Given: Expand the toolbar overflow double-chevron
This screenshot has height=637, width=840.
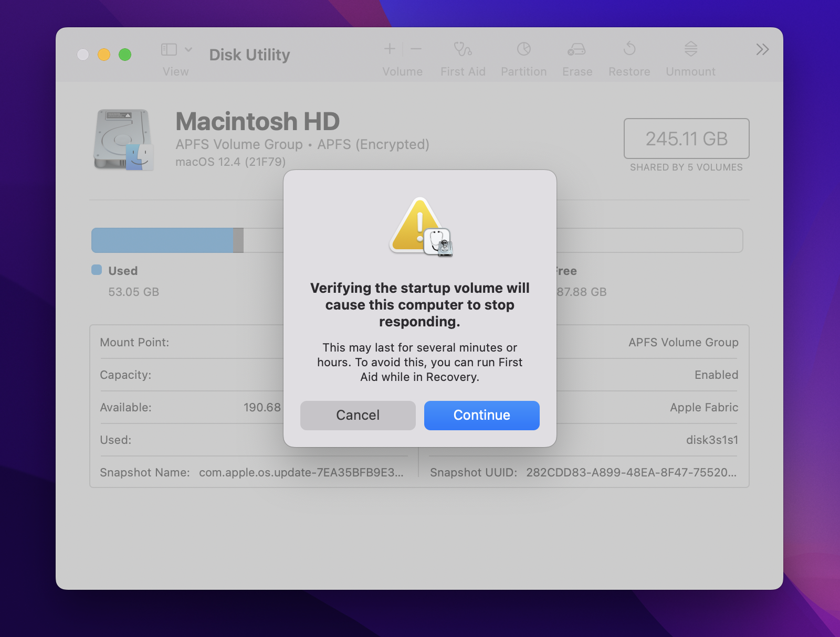Looking at the screenshot, I should coord(762,49).
